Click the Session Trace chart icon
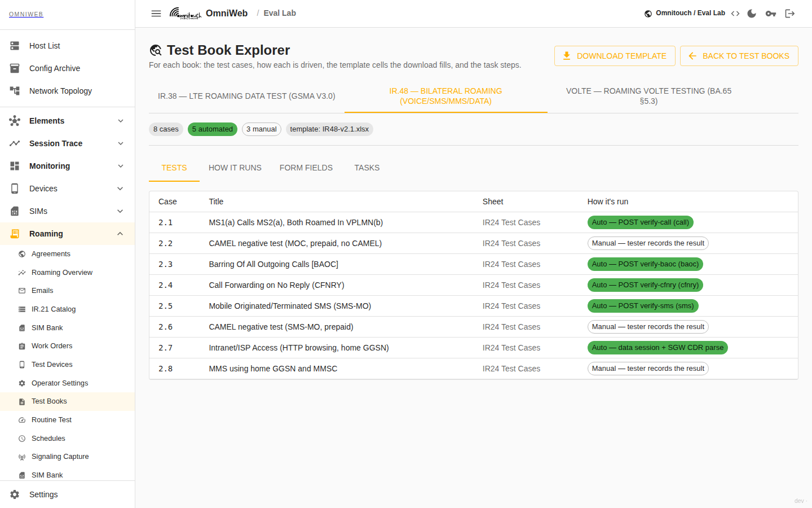This screenshot has width=812, height=508. 15,143
